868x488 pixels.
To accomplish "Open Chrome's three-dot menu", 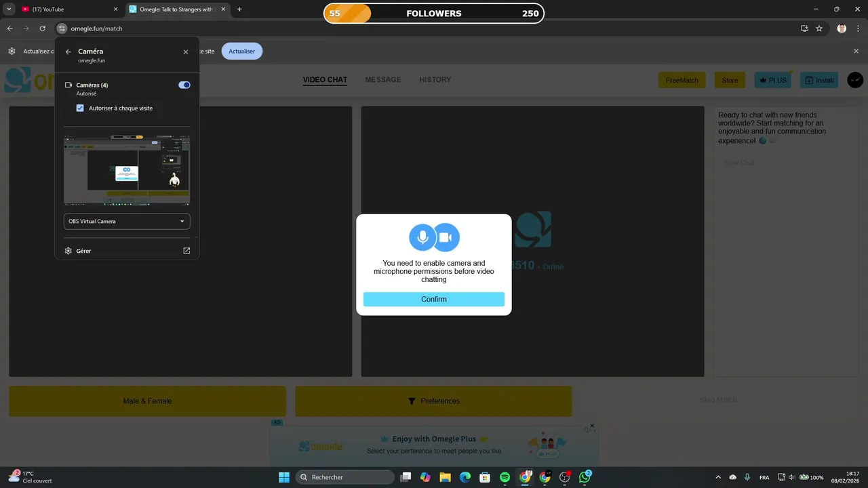I will coord(857,28).
